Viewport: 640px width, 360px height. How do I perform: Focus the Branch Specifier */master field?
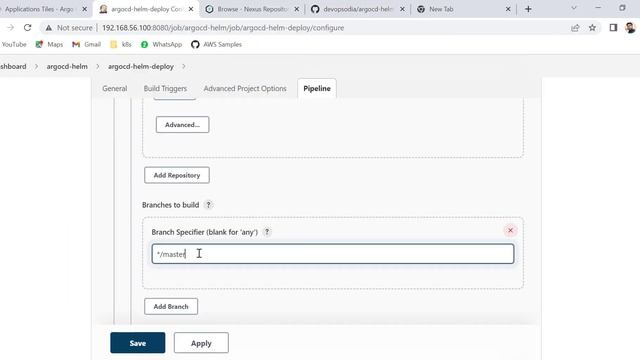point(333,254)
